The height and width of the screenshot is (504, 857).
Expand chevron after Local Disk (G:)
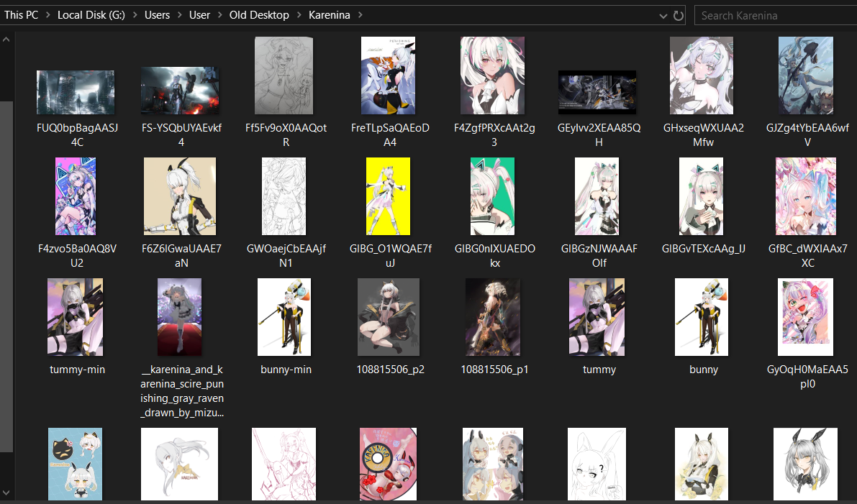coord(135,15)
